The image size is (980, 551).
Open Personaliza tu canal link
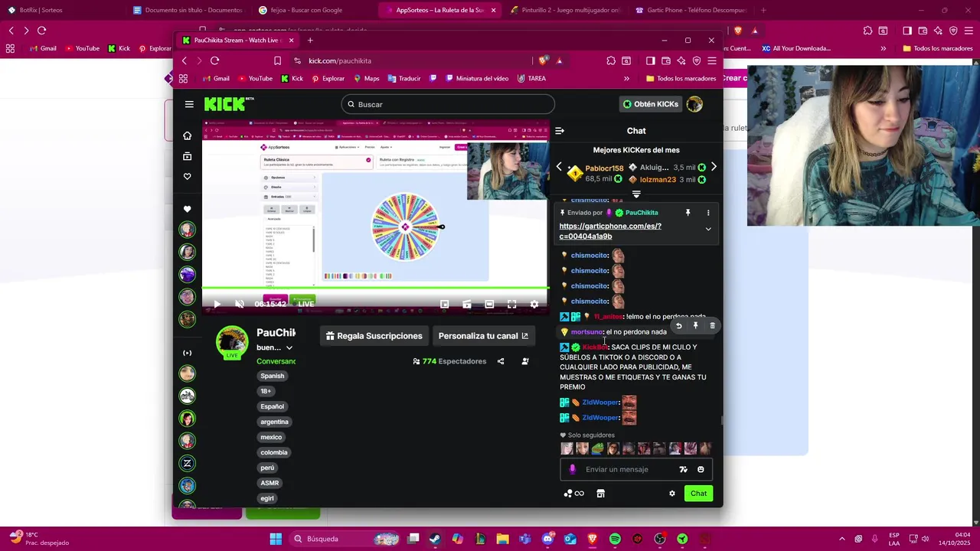point(483,336)
